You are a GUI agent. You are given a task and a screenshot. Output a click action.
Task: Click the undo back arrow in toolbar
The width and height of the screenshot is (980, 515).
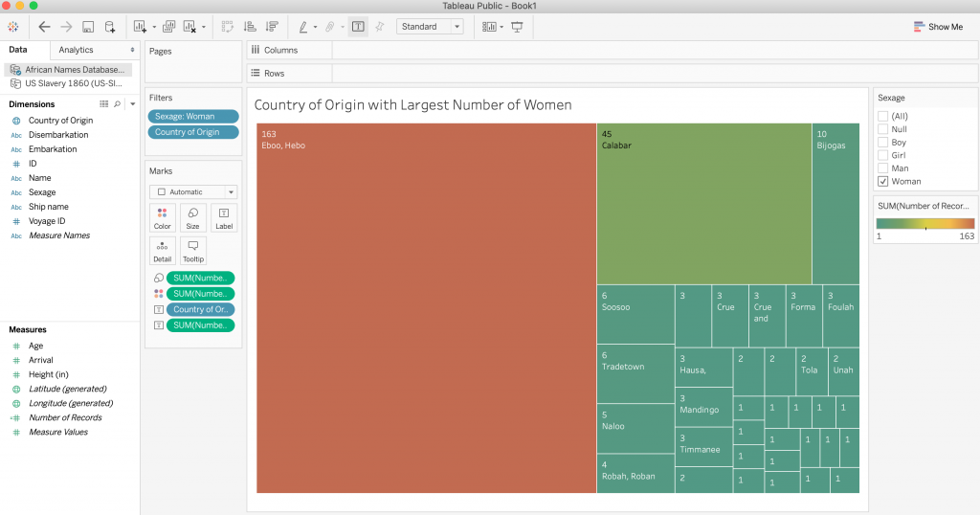click(44, 27)
